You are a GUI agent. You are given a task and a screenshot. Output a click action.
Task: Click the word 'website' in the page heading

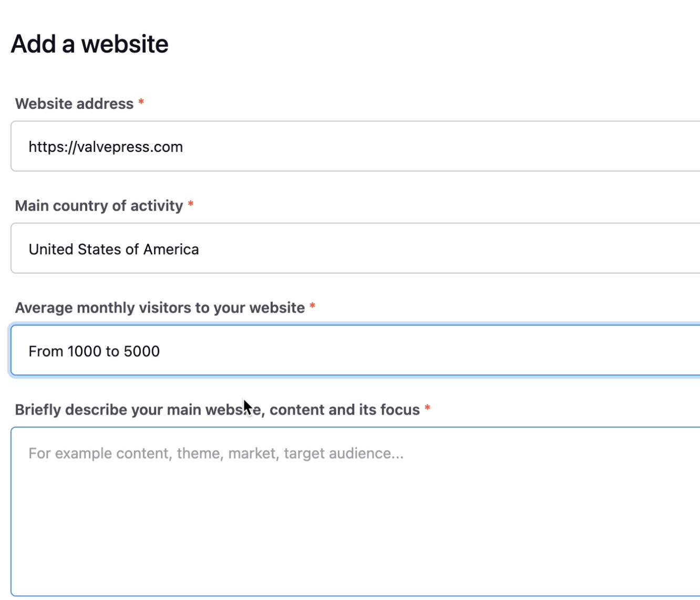[125, 44]
